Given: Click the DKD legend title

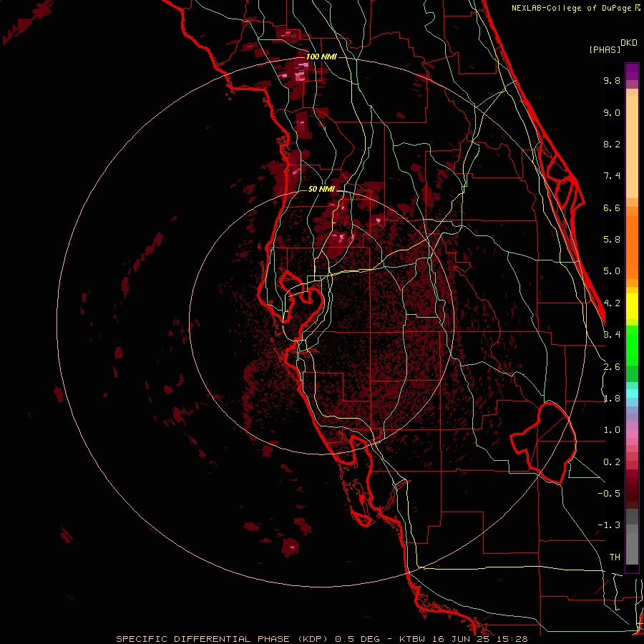Looking at the screenshot, I should pyautogui.click(x=629, y=42).
